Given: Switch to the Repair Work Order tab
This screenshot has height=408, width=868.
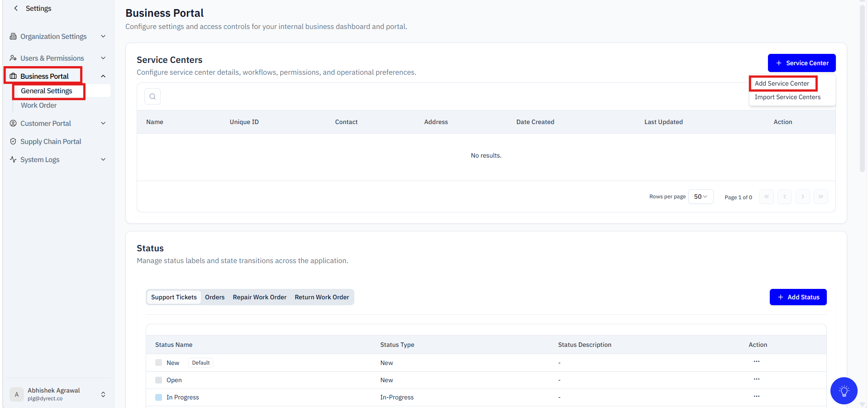Looking at the screenshot, I should click(x=259, y=297).
